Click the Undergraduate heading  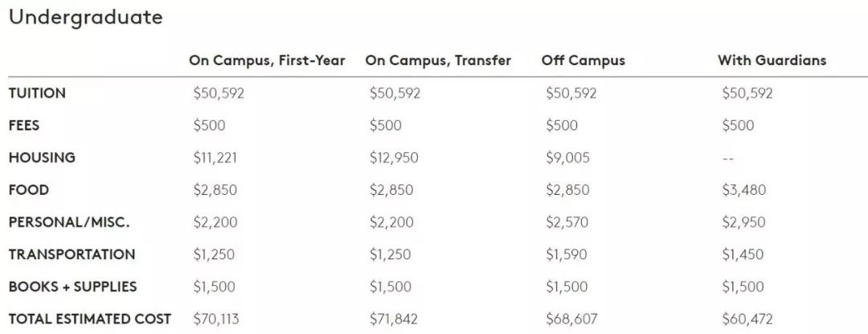coord(86,18)
